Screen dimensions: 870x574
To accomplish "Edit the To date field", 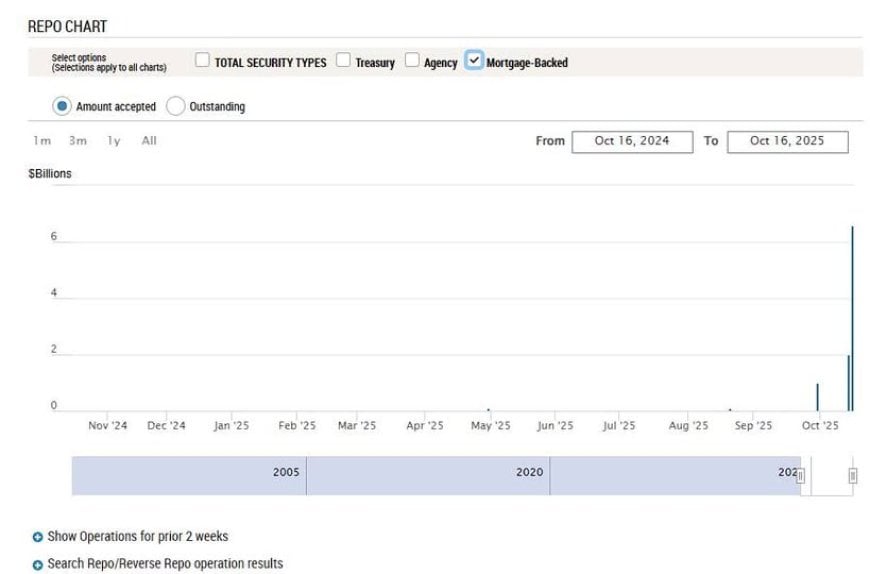I will point(788,141).
